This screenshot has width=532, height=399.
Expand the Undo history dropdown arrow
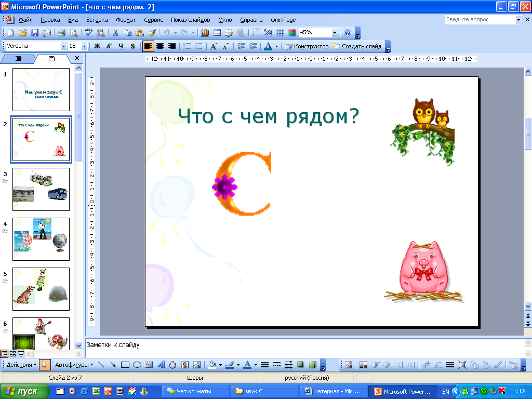175,33
